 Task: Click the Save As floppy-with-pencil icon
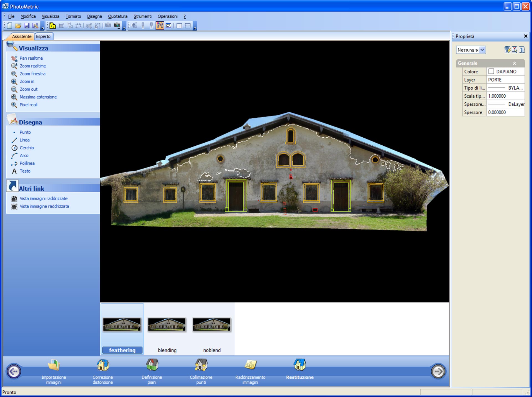[35, 26]
